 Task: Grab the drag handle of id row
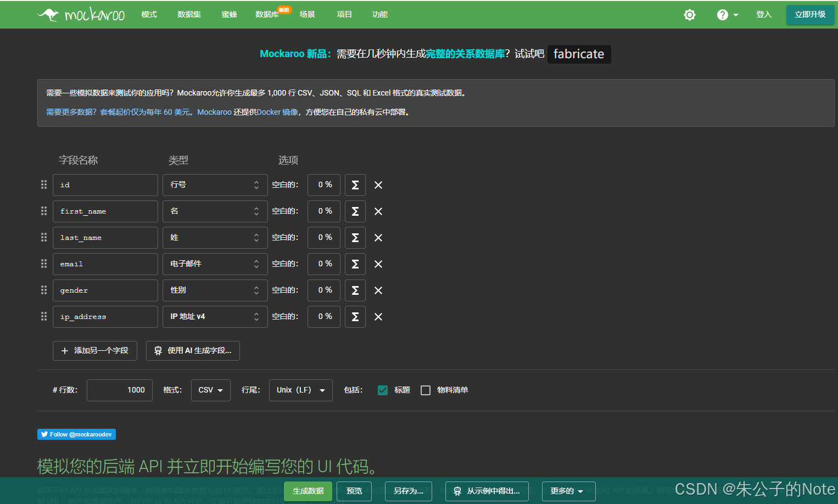(44, 184)
